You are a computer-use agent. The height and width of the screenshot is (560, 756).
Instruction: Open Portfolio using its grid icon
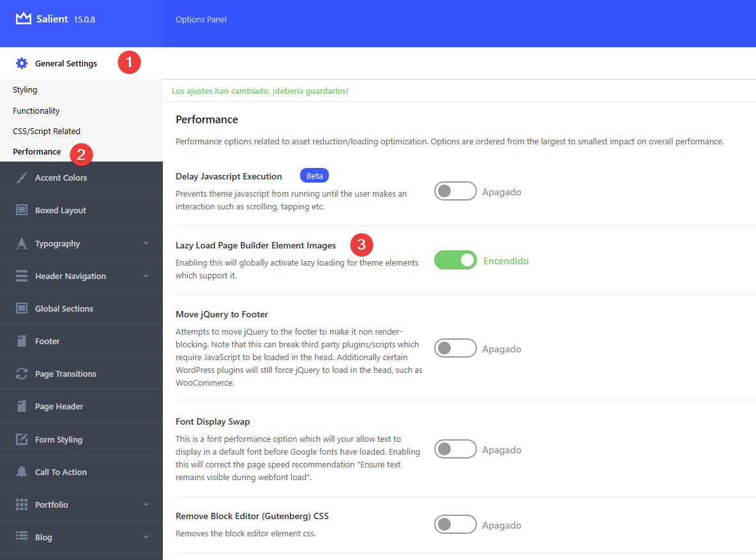(x=22, y=504)
